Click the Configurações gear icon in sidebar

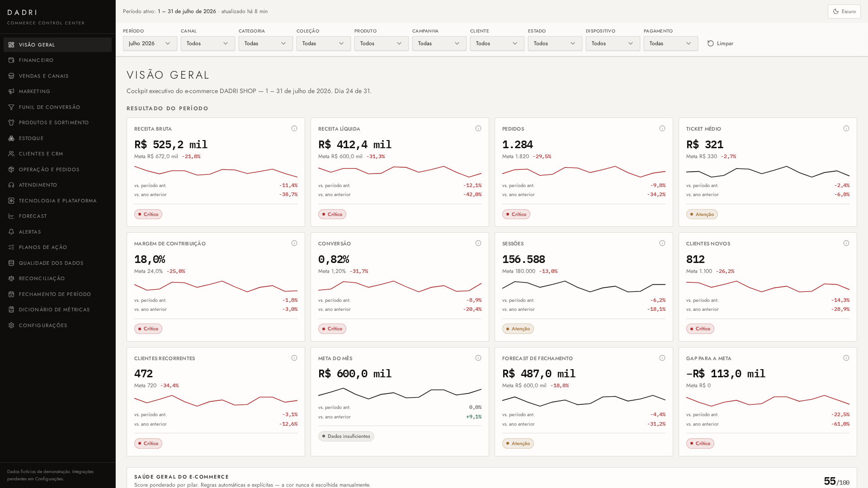(11, 325)
